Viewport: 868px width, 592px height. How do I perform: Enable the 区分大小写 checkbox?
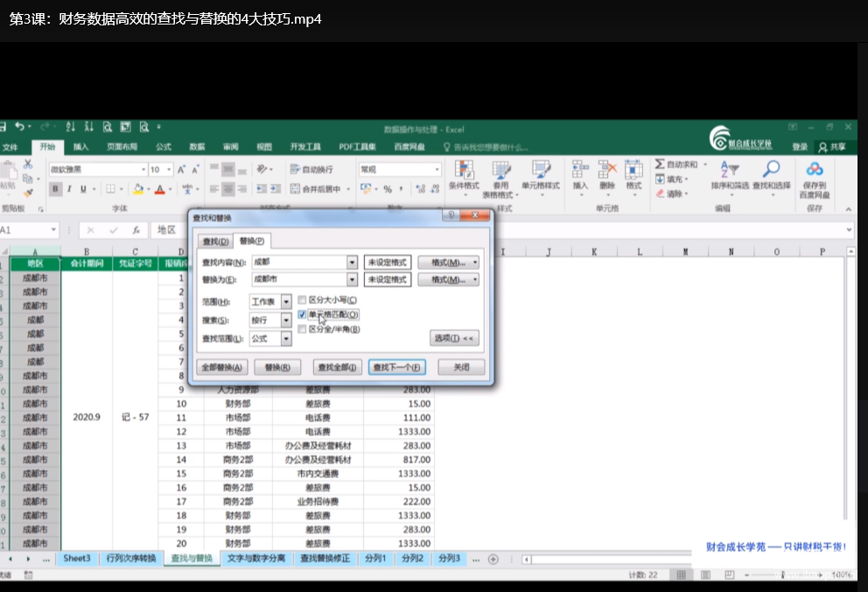[x=302, y=300]
